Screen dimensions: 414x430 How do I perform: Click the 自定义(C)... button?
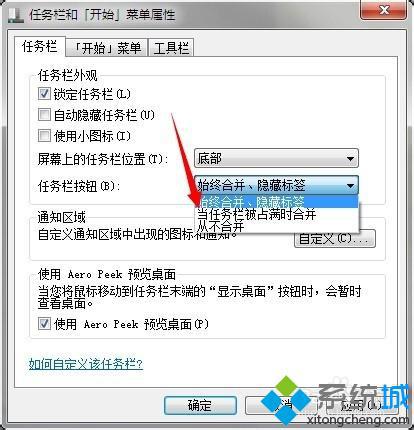coord(335,239)
